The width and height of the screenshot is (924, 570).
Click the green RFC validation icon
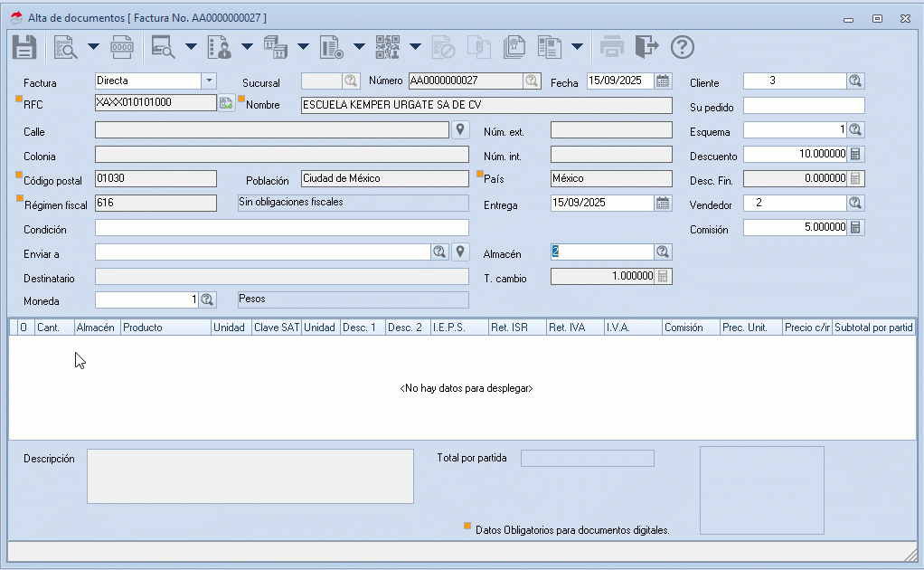tap(226, 102)
